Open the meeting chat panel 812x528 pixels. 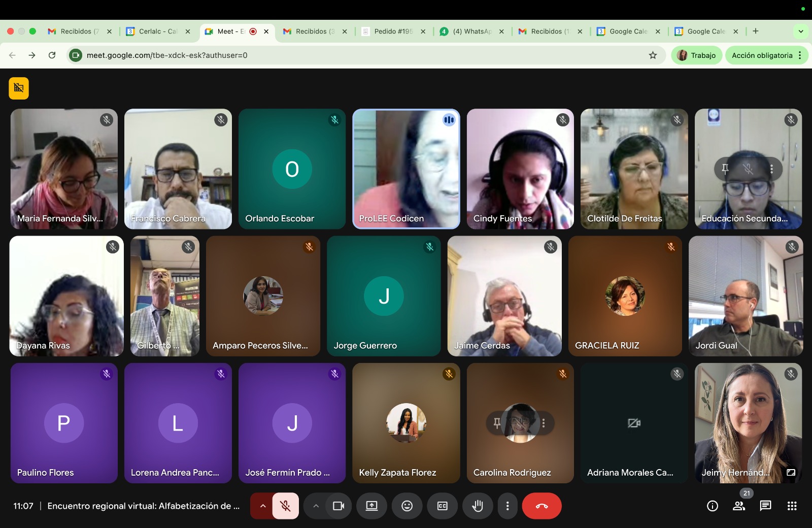[765, 506]
